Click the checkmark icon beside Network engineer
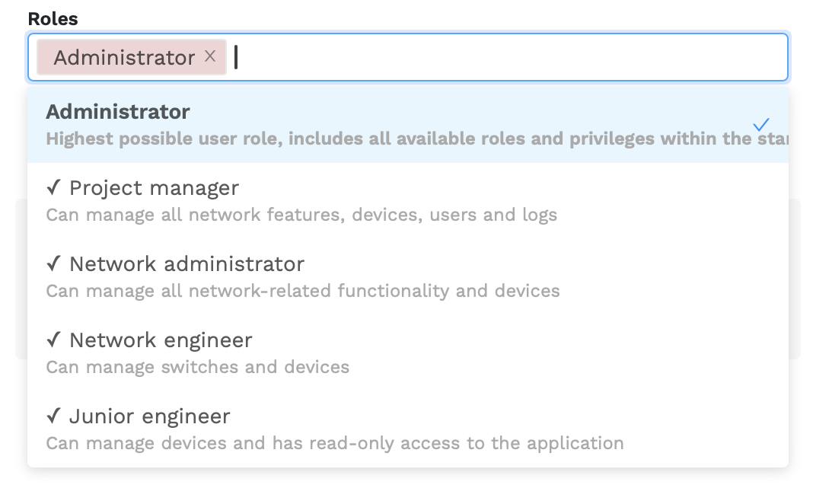The image size is (813, 504). tap(53, 340)
